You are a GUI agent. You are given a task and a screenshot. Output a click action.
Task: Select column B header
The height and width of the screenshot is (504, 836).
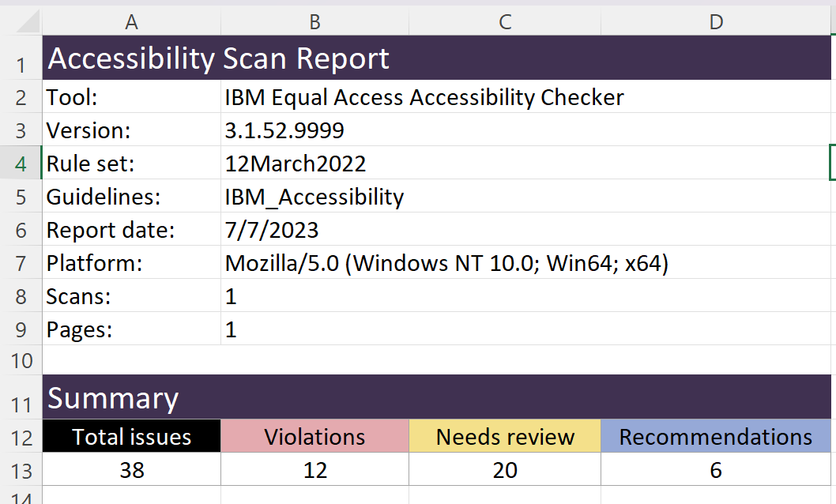314,21
